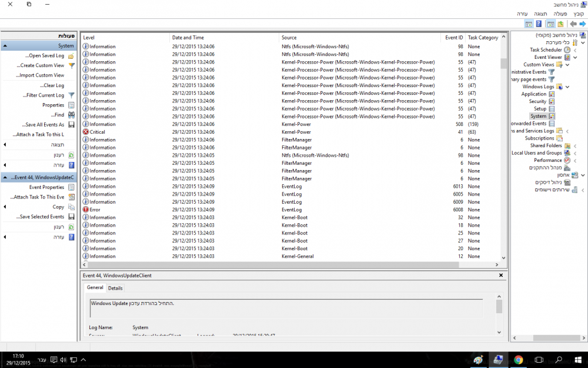
Task: Collapse the Windows Logs tree node
Action: point(567,87)
